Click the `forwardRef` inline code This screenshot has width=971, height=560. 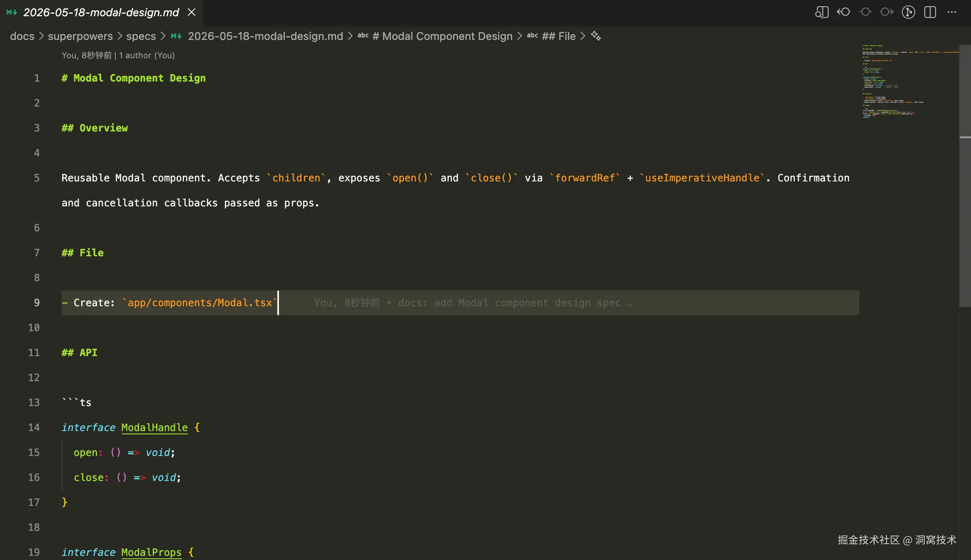pyautogui.click(x=585, y=178)
